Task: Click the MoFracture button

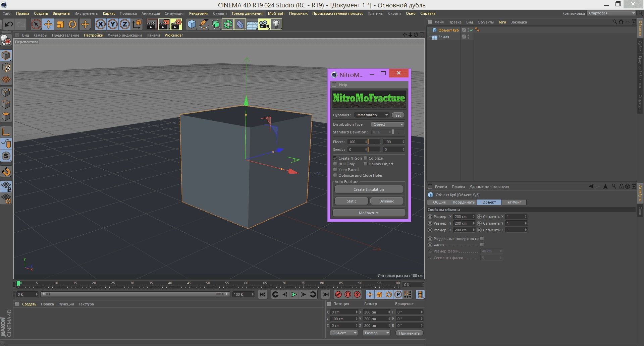Action: (x=369, y=213)
